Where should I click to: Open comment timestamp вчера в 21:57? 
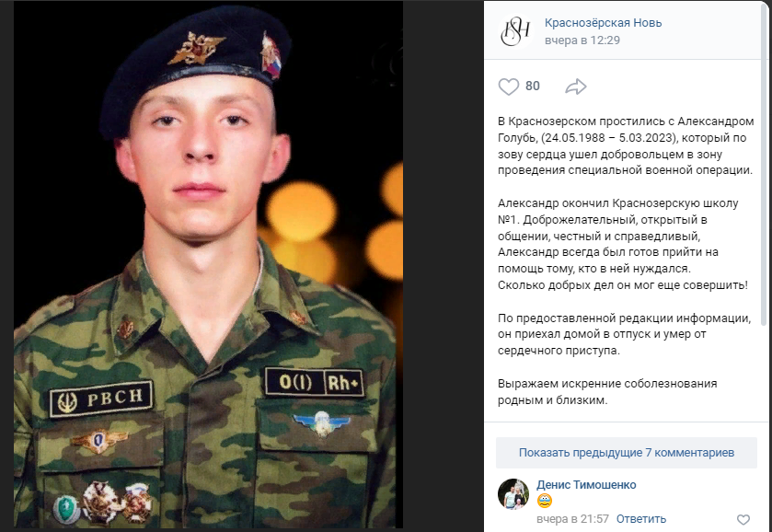click(x=572, y=519)
